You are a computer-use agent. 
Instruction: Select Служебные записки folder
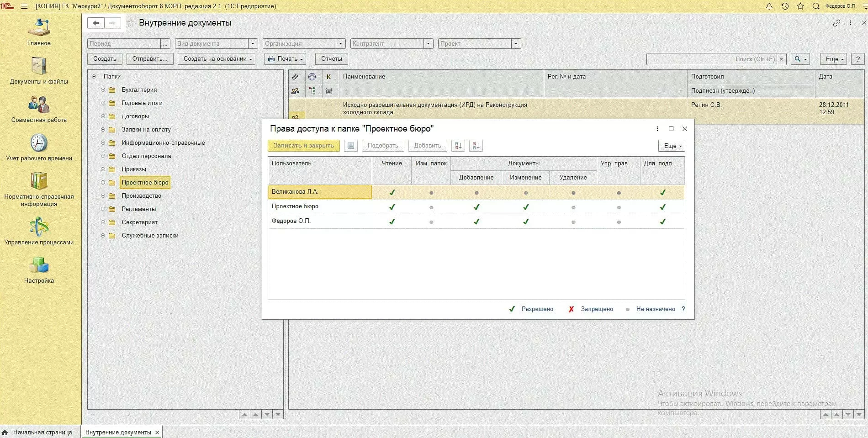(x=150, y=236)
